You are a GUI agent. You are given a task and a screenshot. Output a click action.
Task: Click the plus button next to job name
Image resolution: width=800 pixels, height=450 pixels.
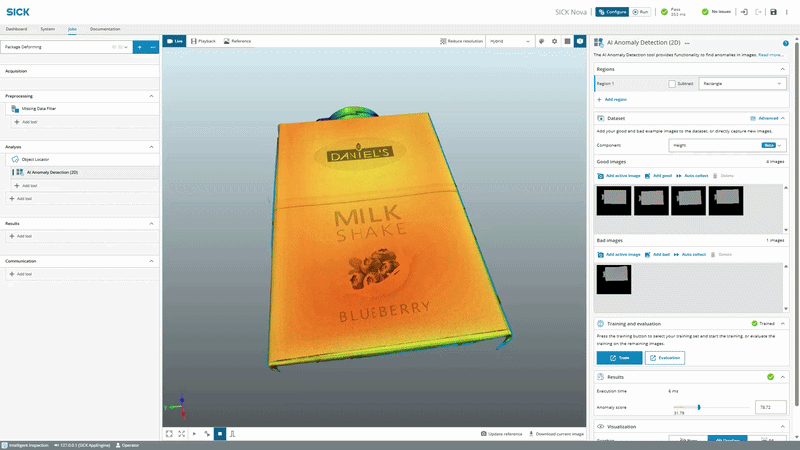coord(139,47)
